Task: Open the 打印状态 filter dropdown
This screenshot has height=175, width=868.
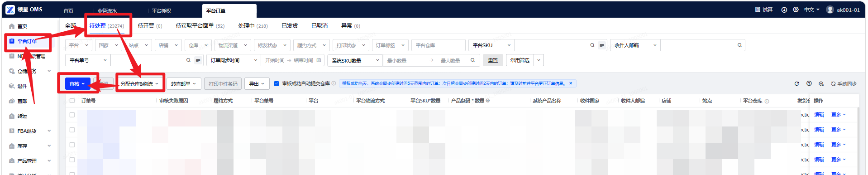Action: pos(351,45)
